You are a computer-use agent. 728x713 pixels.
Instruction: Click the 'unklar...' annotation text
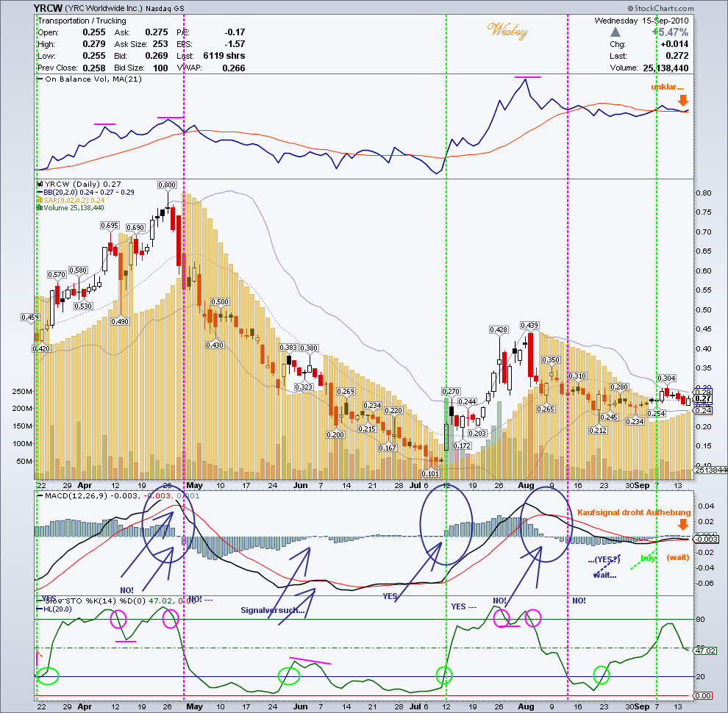coord(667,87)
